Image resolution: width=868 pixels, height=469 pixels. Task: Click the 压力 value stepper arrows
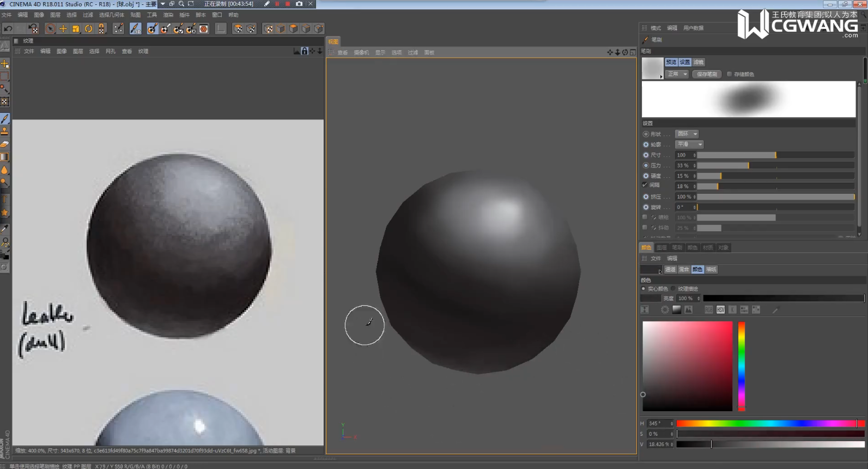tap(694, 165)
